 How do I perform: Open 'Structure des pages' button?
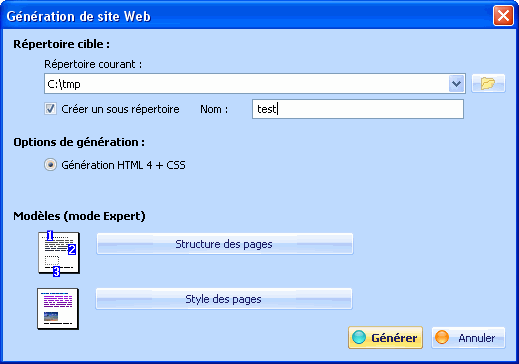(x=225, y=244)
